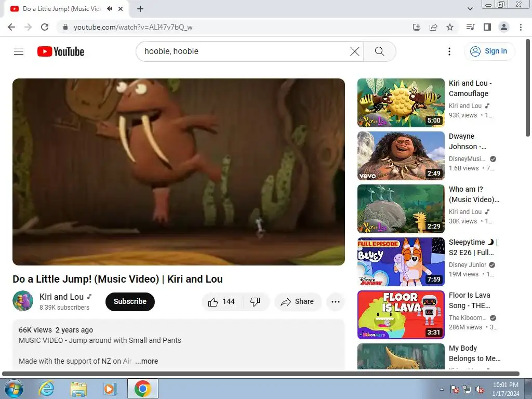Dislike the video with thumbs down
Image resolution: width=532 pixels, height=399 pixels.
256,302
